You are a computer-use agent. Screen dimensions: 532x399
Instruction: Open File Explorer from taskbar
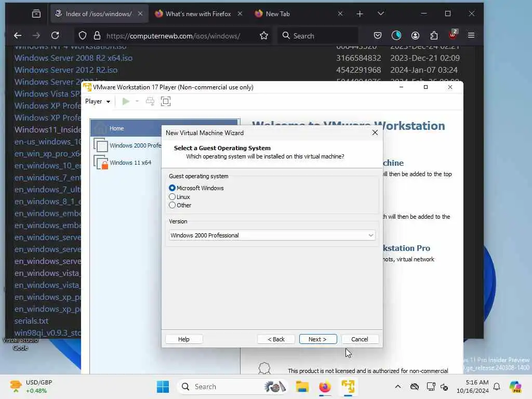(x=302, y=387)
